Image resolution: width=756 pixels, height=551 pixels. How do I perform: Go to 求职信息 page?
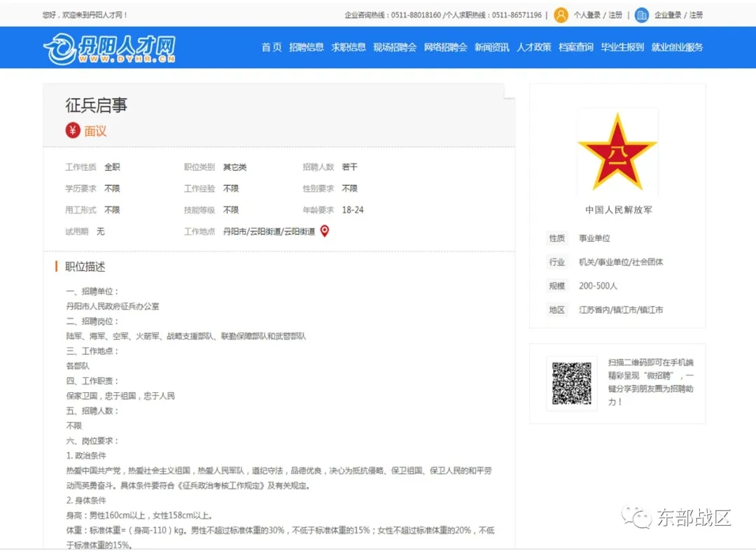[x=349, y=48]
